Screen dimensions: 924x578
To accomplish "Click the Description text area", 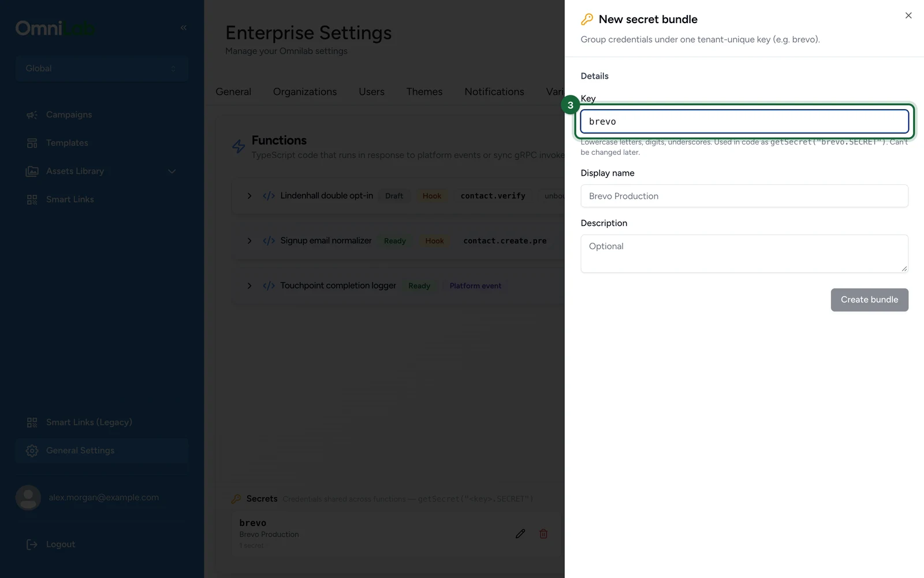I will (x=744, y=254).
